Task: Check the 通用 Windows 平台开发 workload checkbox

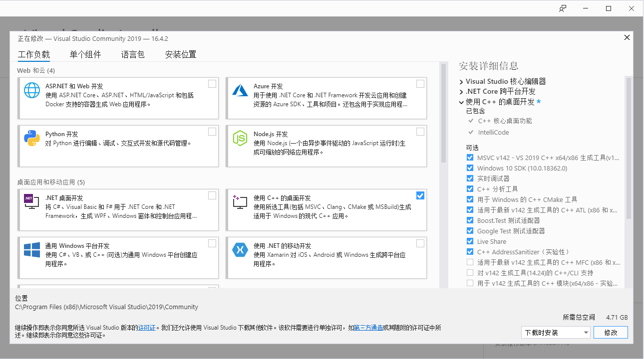Action: pos(212,243)
